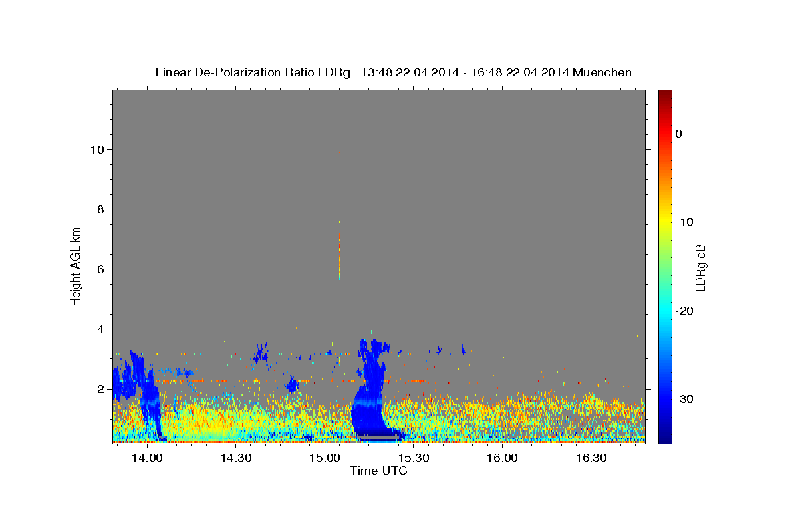This screenshot has width=798, height=532.
Task: Click the 'Height AGL km' axis label
Action: pyautogui.click(x=76, y=265)
